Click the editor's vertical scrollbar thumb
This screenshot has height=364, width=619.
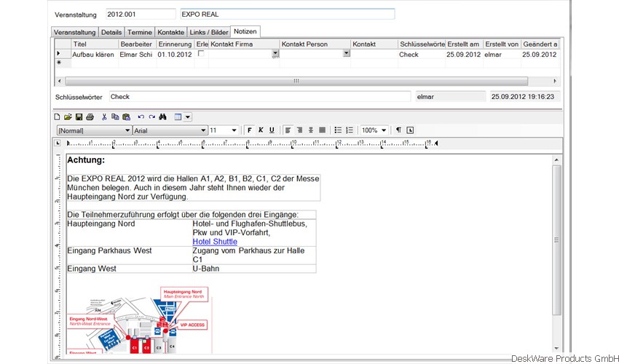click(556, 240)
